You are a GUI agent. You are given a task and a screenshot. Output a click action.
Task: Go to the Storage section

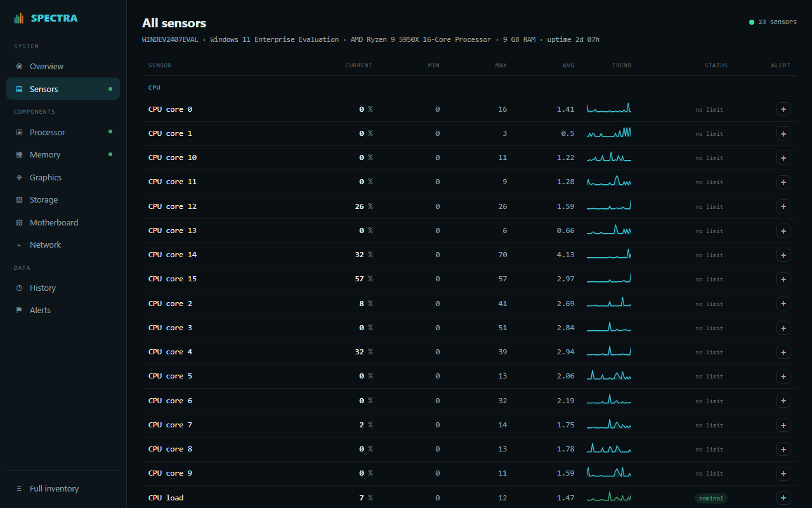(x=63, y=199)
